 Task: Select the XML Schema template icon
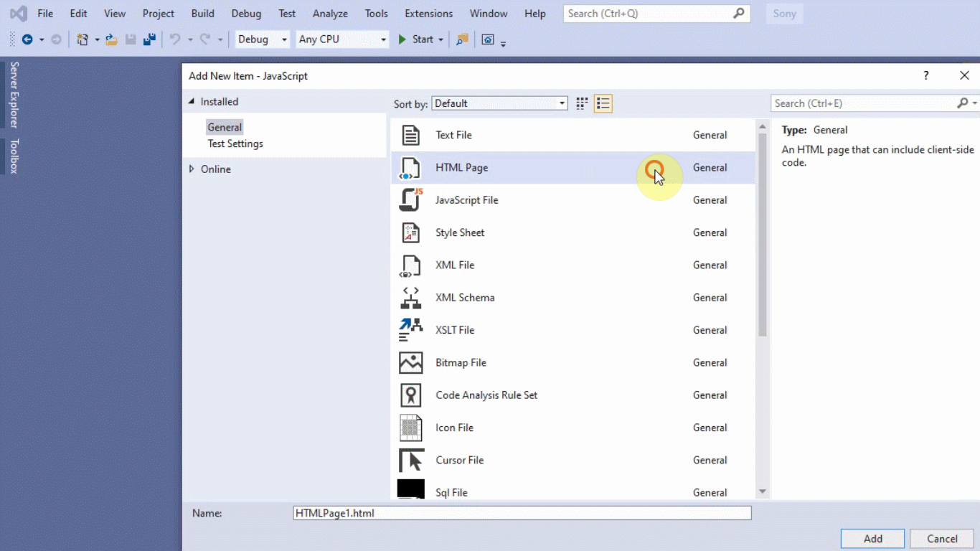coord(410,297)
